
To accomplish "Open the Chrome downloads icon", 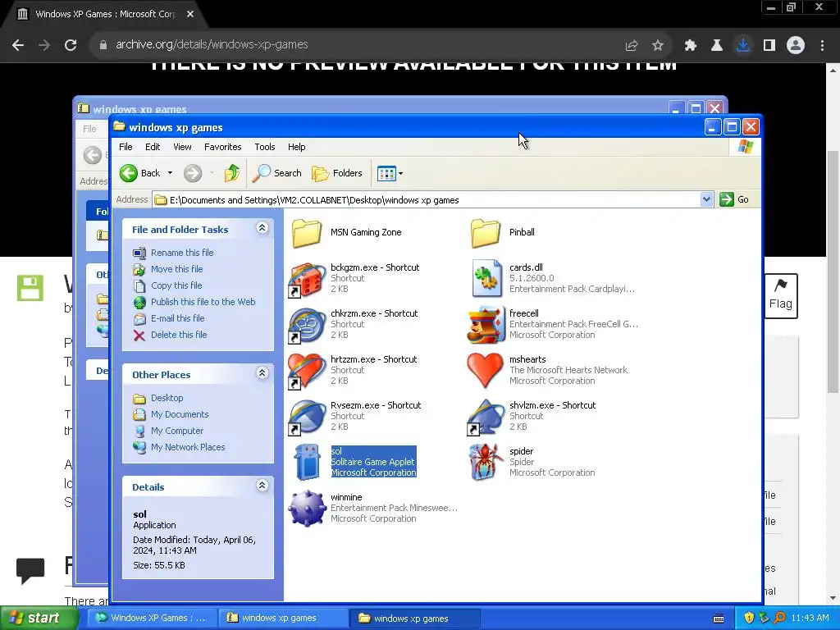I will point(743,45).
